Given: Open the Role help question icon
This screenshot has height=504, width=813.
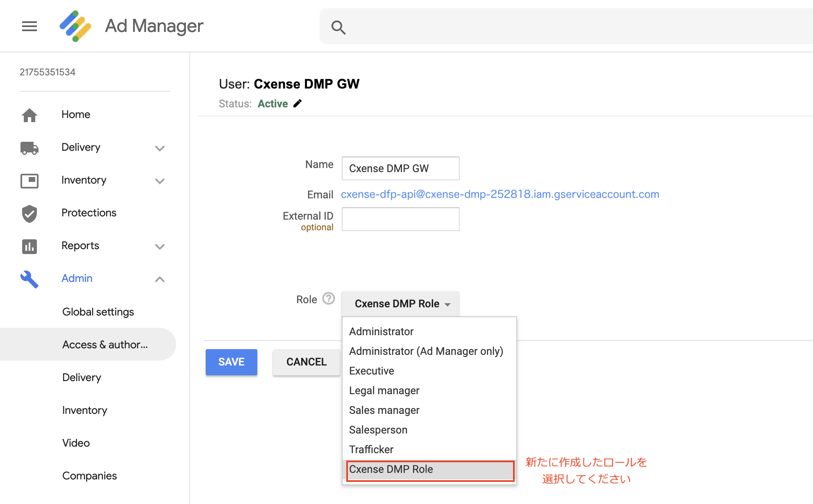Looking at the screenshot, I should click(329, 298).
